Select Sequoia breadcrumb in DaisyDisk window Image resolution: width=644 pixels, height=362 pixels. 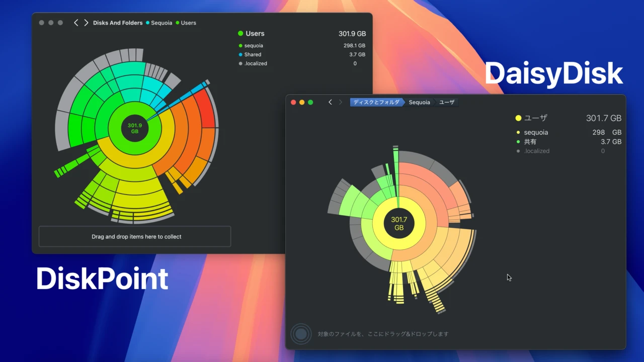coord(419,102)
